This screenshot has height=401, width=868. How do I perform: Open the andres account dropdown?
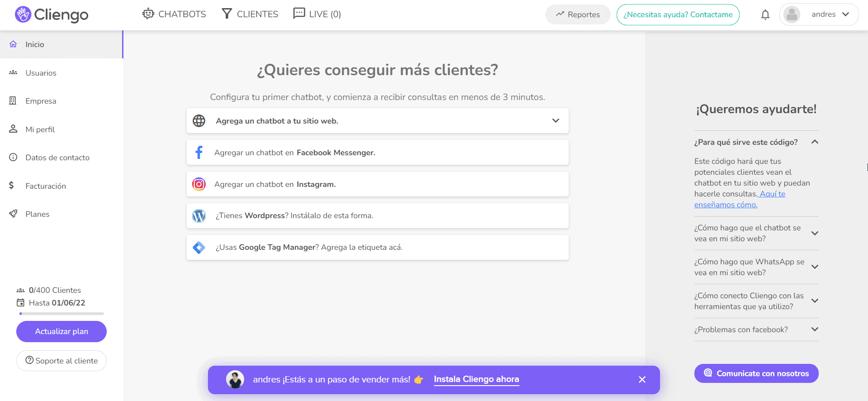tap(845, 14)
